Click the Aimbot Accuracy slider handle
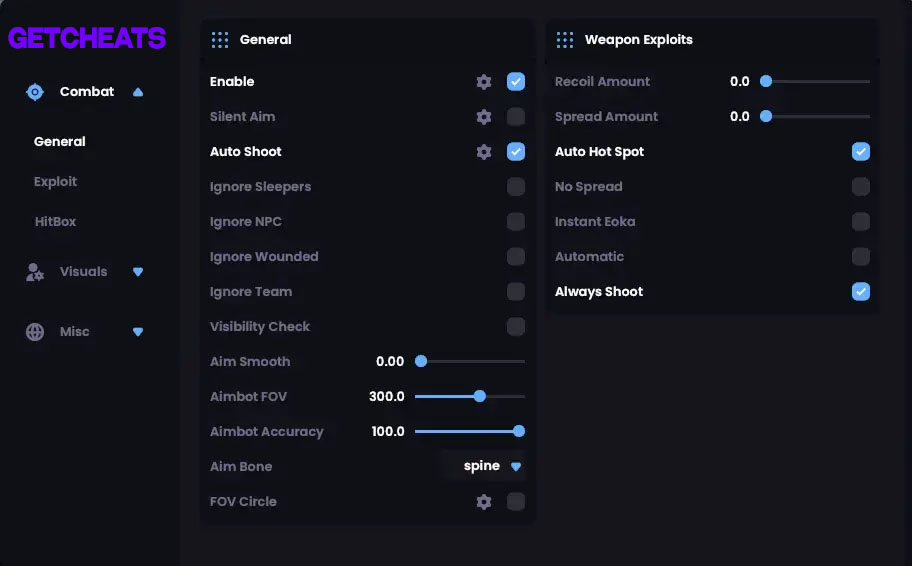 coord(519,431)
